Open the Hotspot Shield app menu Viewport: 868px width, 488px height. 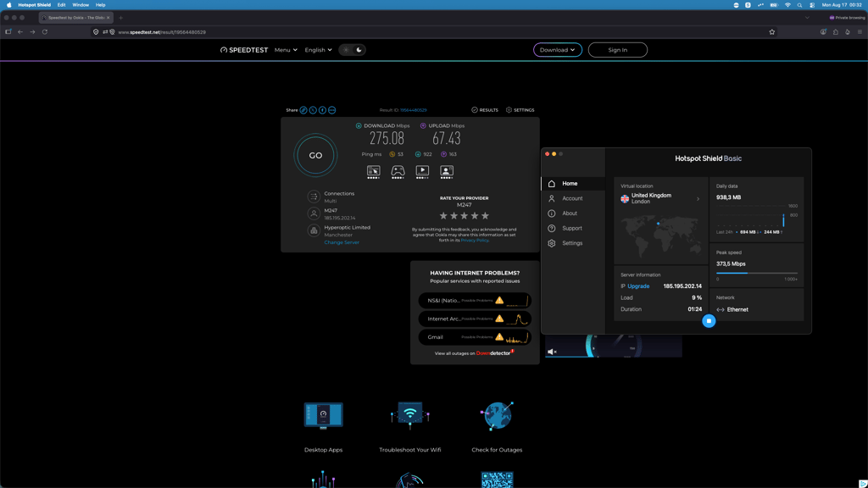click(x=34, y=5)
